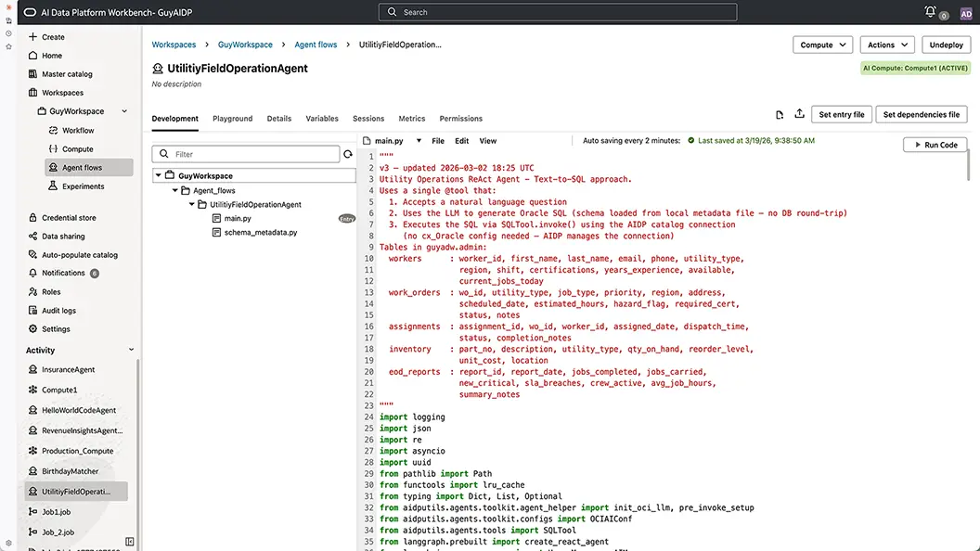Screen dimensions: 980x551
Task: Click the Undeploy button
Action: click(x=947, y=45)
